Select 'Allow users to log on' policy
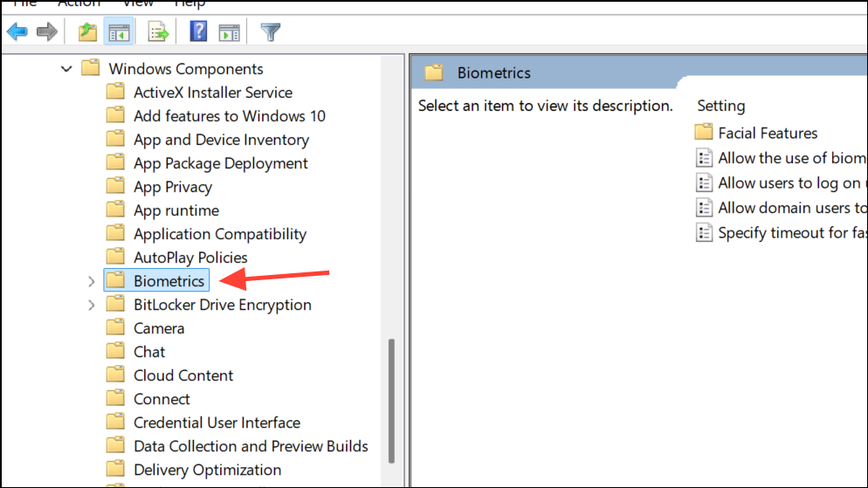 (792, 183)
